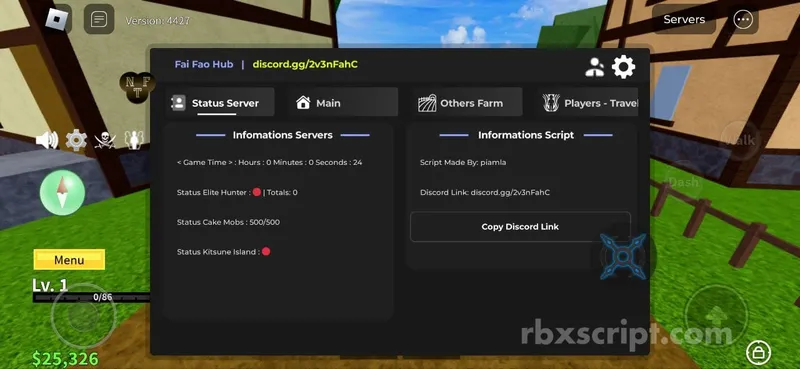Click the farm field icon

[427, 103]
